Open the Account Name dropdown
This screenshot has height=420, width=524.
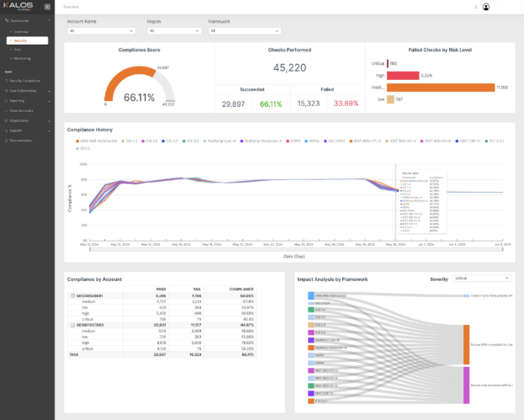101,31
